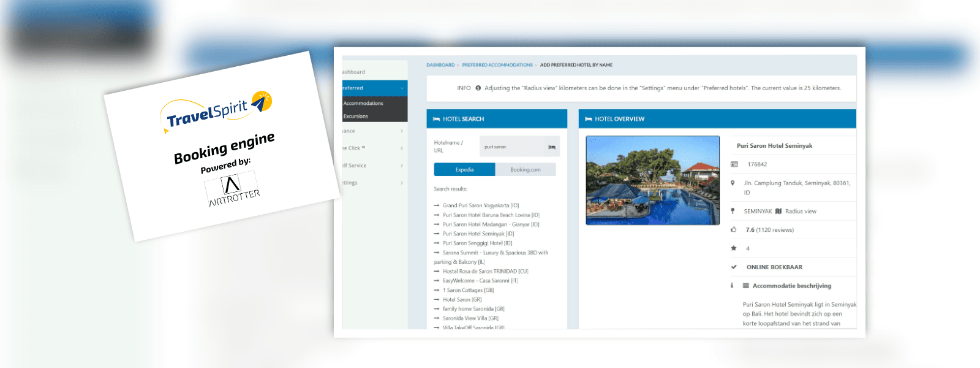Image resolution: width=980 pixels, height=368 pixels.
Task: Click the bed icon in Hotel Overview header
Action: [588, 119]
